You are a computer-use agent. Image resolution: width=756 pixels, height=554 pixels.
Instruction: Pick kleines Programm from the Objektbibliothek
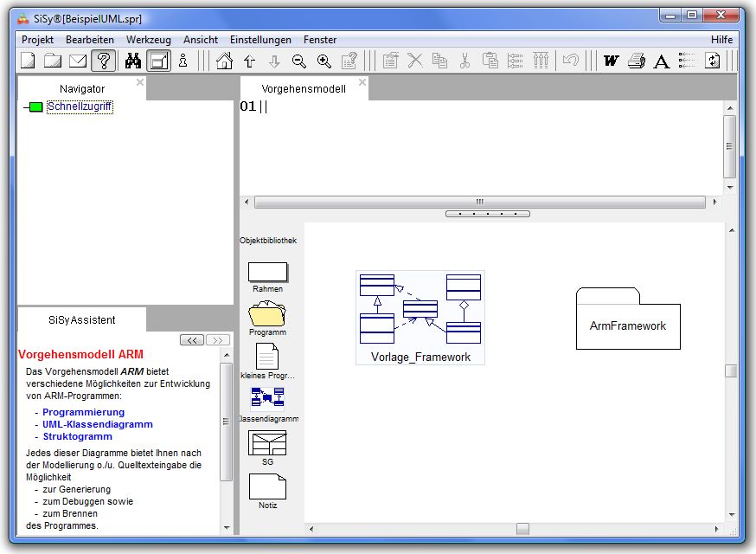coord(267,362)
